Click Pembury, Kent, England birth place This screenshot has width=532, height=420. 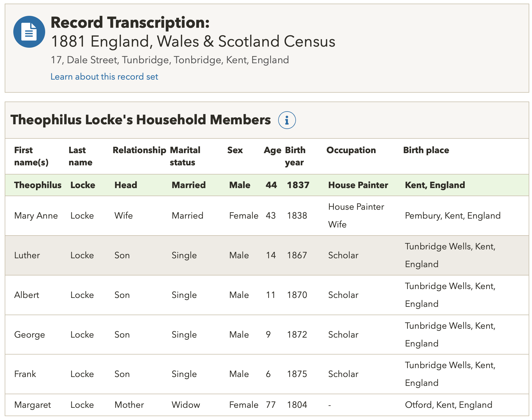tap(452, 216)
